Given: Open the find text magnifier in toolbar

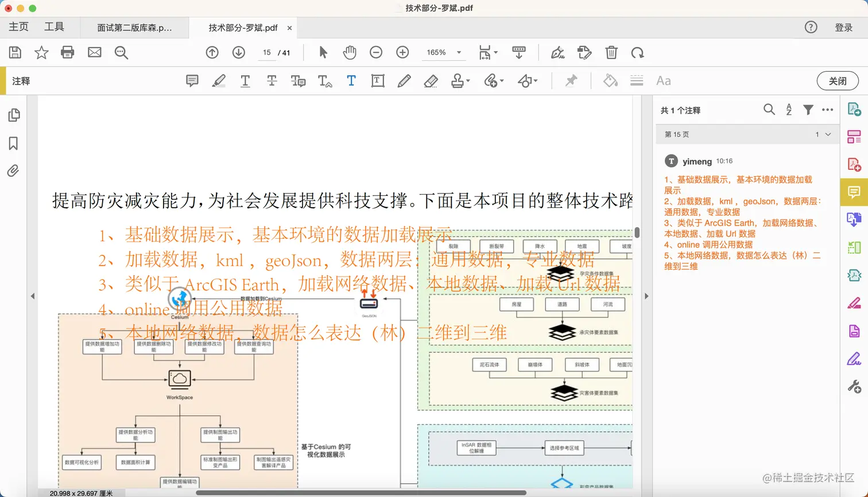Looking at the screenshot, I should pyautogui.click(x=121, y=53).
